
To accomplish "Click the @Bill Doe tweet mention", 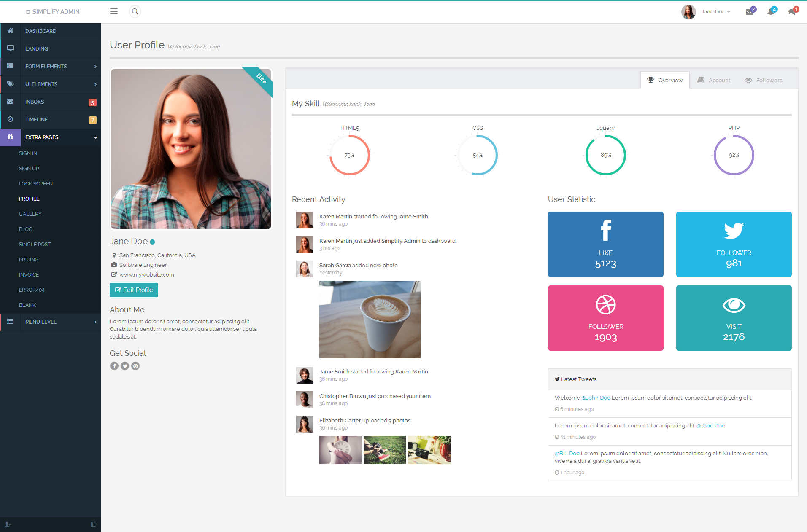I will coord(567,453).
